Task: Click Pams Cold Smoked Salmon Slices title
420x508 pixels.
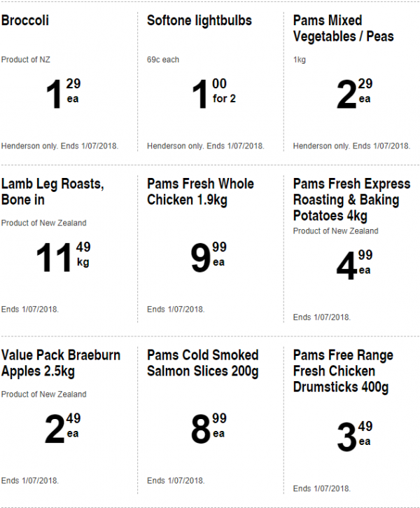Action: click(x=203, y=363)
